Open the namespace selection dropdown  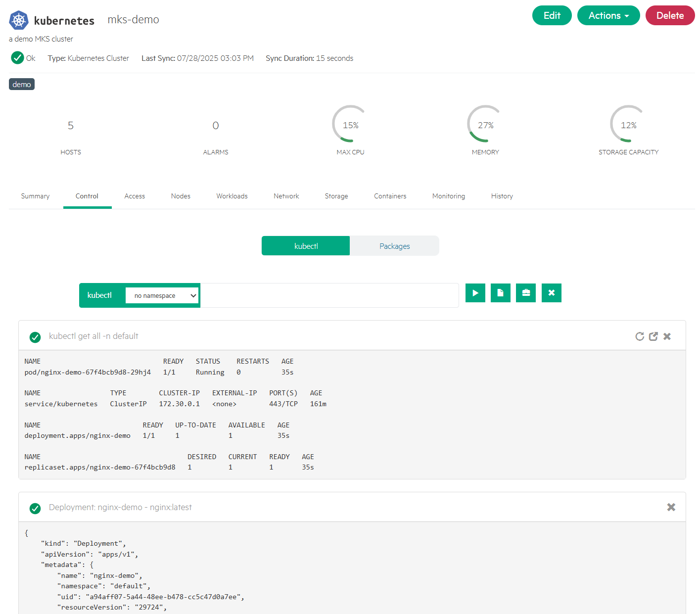[162, 295]
